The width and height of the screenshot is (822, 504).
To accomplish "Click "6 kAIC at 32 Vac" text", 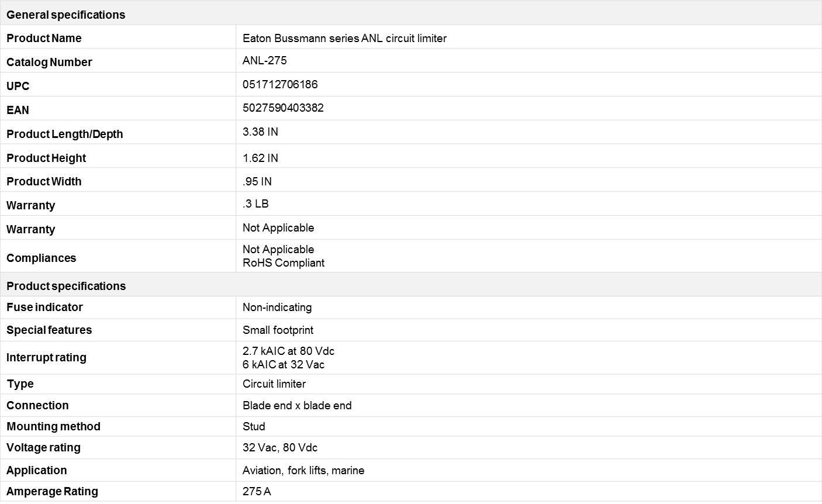I will pyautogui.click(x=284, y=364).
